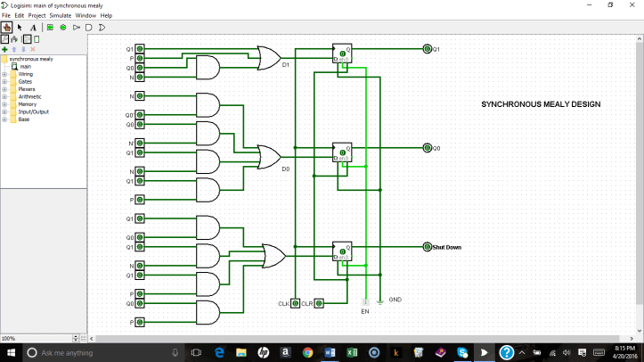Toggle the CLK input pin
Viewport: 644px width, 362px height.
(x=296, y=304)
